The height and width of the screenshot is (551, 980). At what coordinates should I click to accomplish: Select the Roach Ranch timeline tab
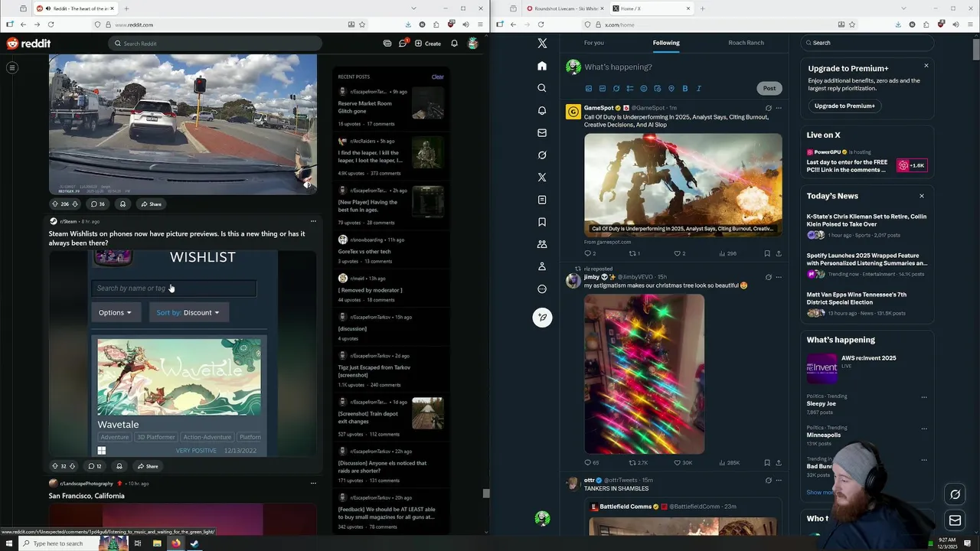[x=746, y=43]
